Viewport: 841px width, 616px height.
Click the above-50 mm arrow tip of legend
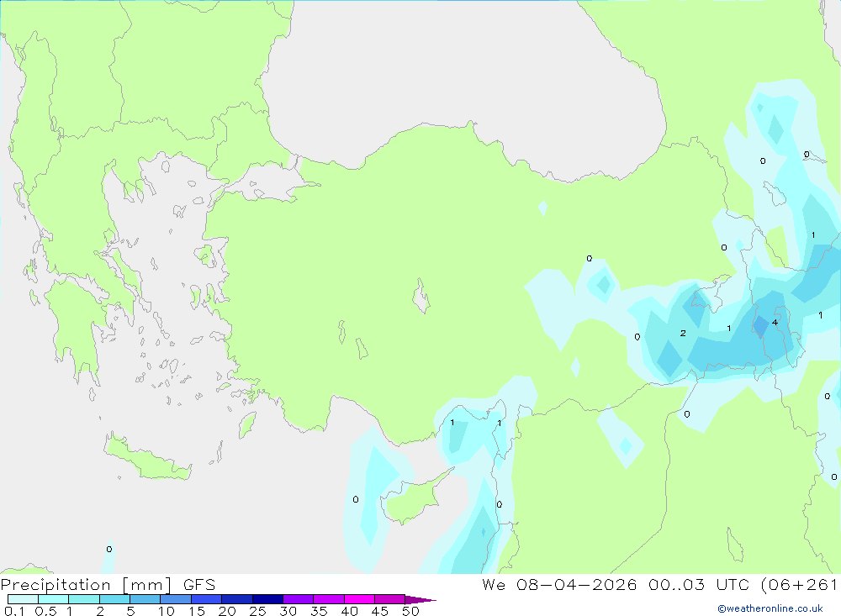(420, 599)
